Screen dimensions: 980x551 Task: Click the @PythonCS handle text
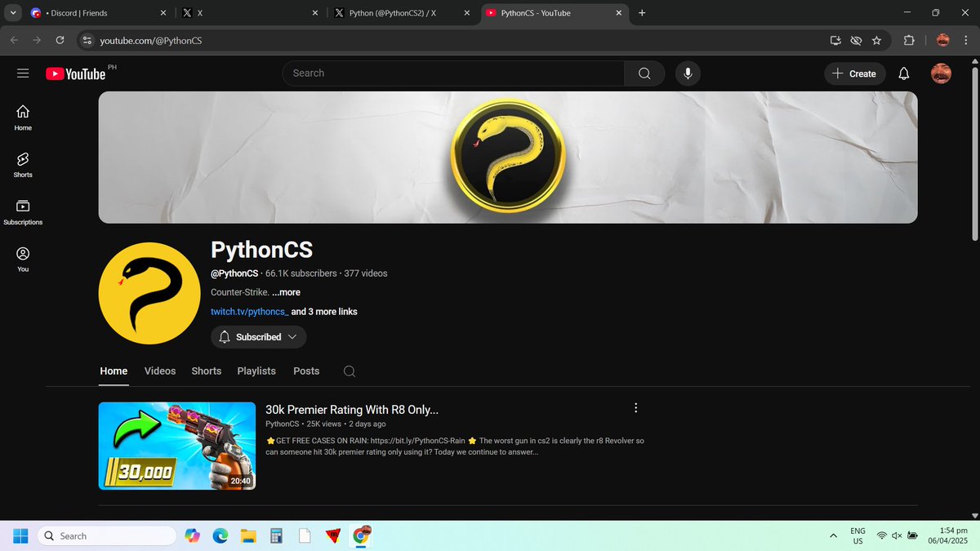click(x=234, y=273)
